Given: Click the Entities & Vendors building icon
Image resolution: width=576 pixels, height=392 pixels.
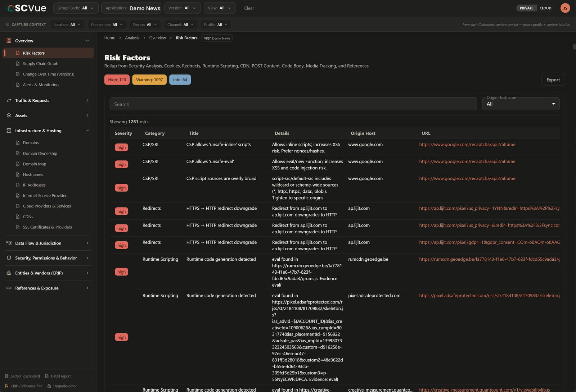Looking at the screenshot, I should (9, 273).
